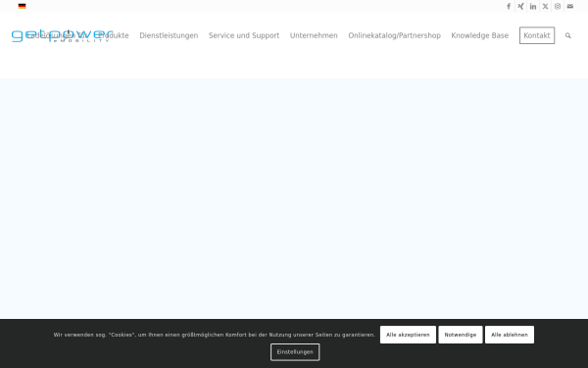Click the mail envelope icon

tap(570, 7)
